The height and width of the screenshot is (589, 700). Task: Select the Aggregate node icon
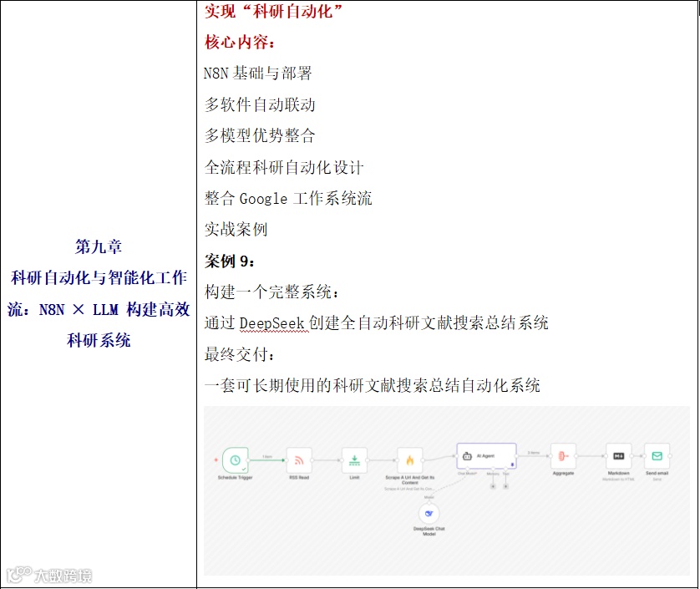coord(563,456)
